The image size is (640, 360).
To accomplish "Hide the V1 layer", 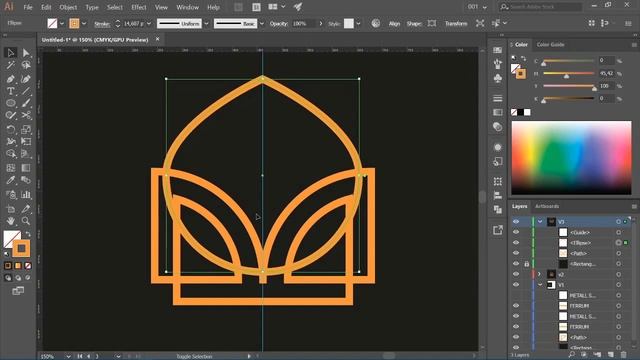I will coord(516,284).
